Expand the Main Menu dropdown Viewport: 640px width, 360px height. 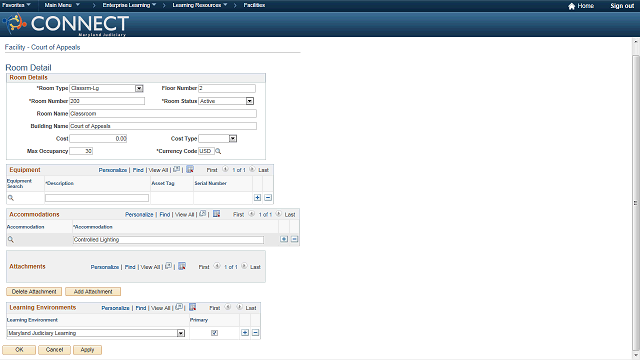pyautogui.click(x=62, y=5)
